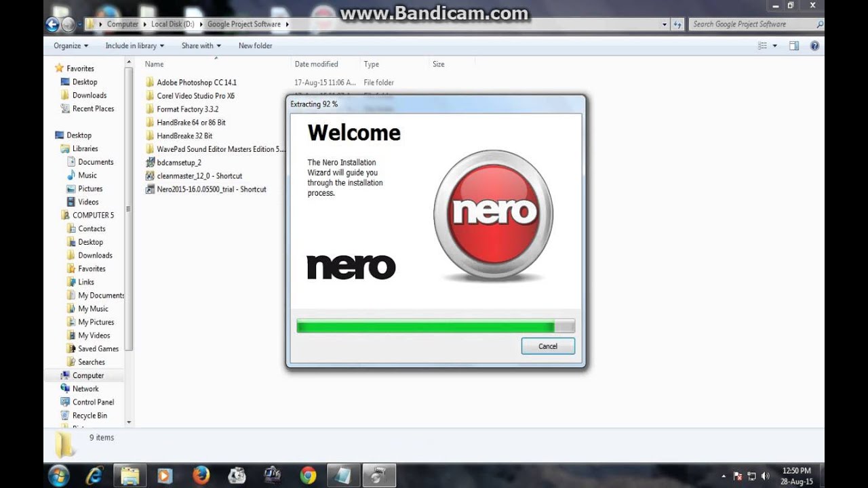The height and width of the screenshot is (488, 868).
Task: Select Favorites in the navigation pane
Action: pyautogui.click(x=80, y=68)
